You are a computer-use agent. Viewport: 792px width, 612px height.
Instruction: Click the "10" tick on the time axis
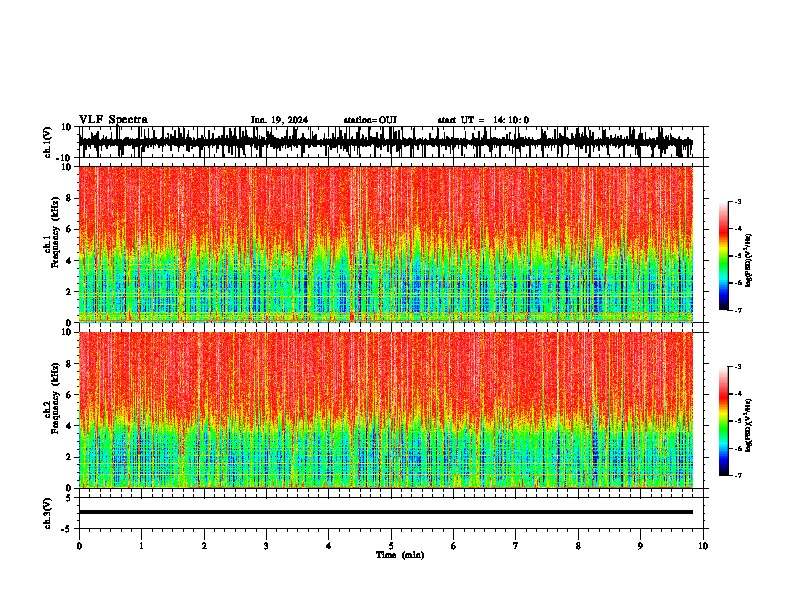pyautogui.click(x=703, y=546)
